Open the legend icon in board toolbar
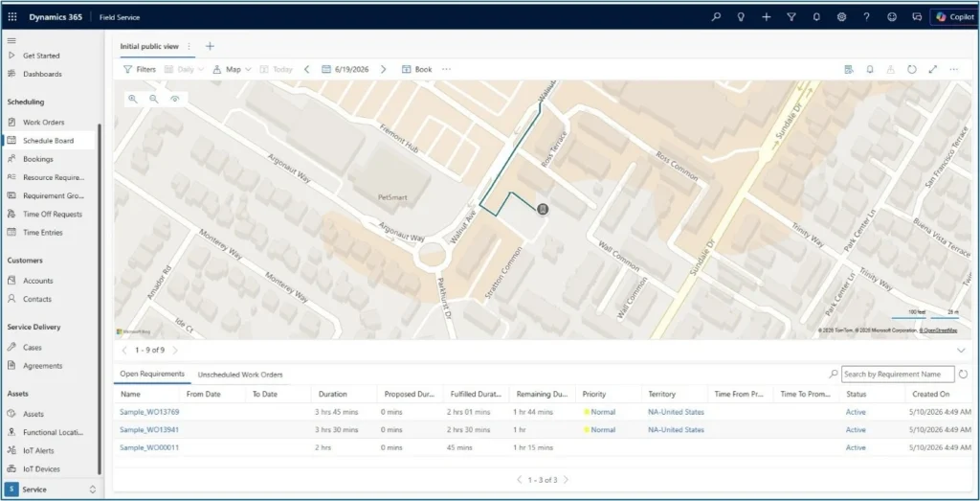 pyautogui.click(x=849, y=69)
